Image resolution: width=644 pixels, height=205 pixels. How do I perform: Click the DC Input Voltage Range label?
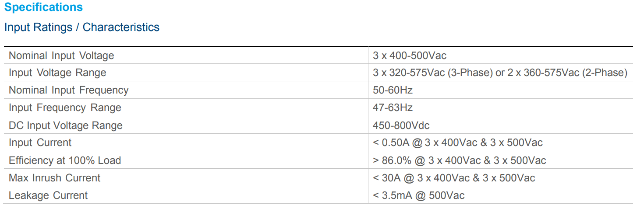[x=66, y=125]
